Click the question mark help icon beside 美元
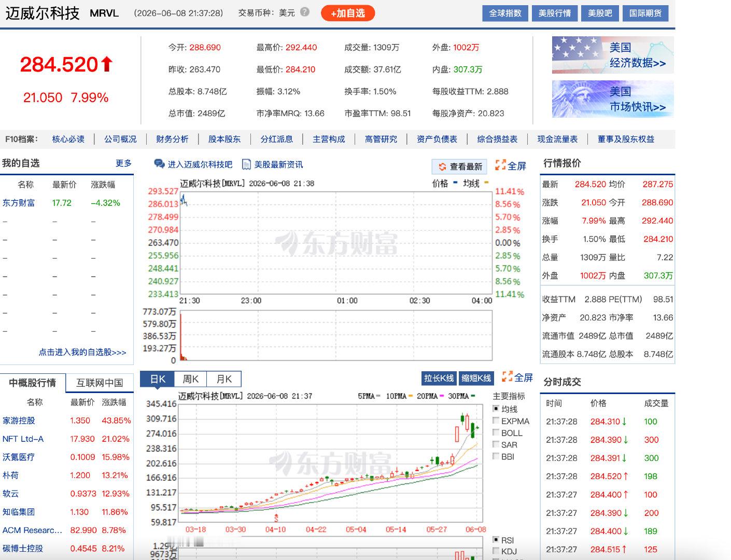The height and width of the screenshot is (560, 731). tap(305, 12)
